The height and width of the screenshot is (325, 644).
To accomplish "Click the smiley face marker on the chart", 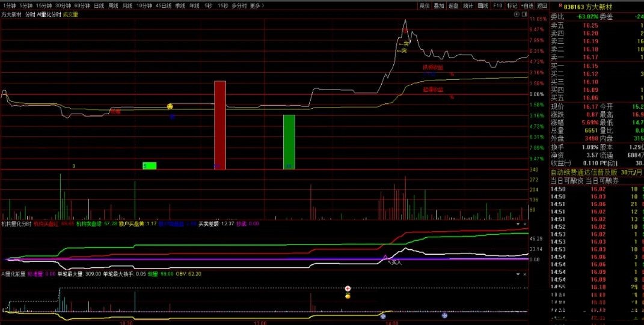I will 170,106.
